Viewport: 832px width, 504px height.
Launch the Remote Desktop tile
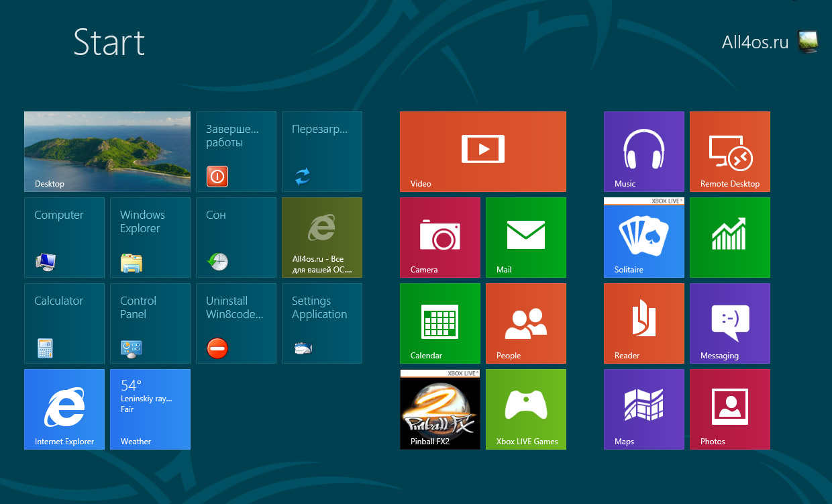730,152
